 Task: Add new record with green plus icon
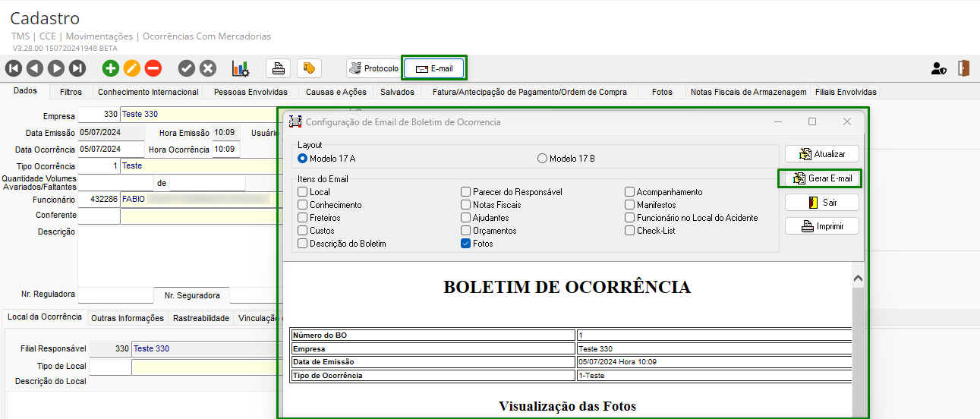point(111,68)
